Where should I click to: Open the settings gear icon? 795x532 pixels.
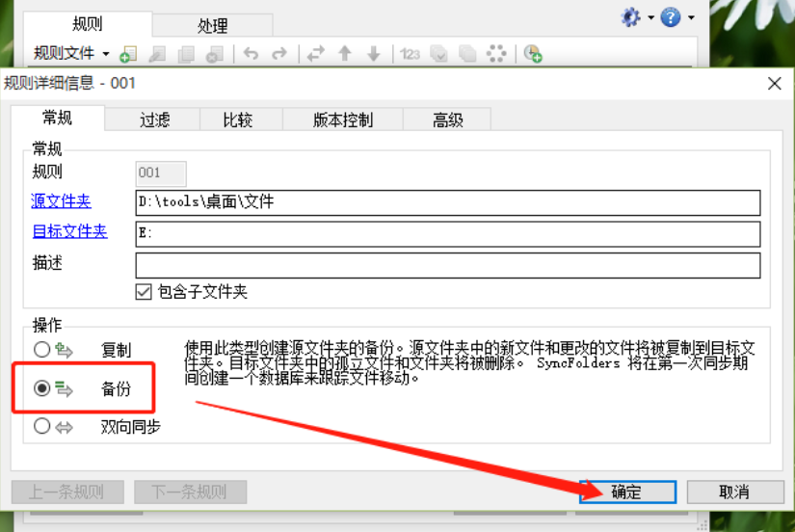631,17
